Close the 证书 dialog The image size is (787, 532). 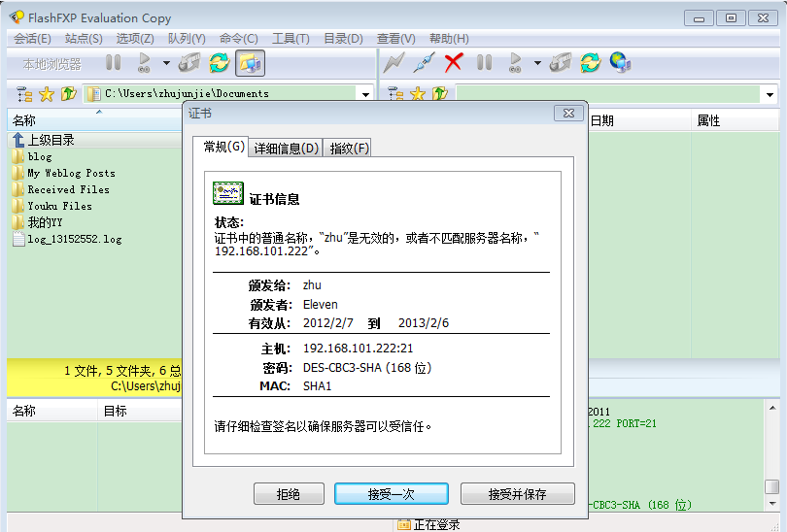coord(568,114)
